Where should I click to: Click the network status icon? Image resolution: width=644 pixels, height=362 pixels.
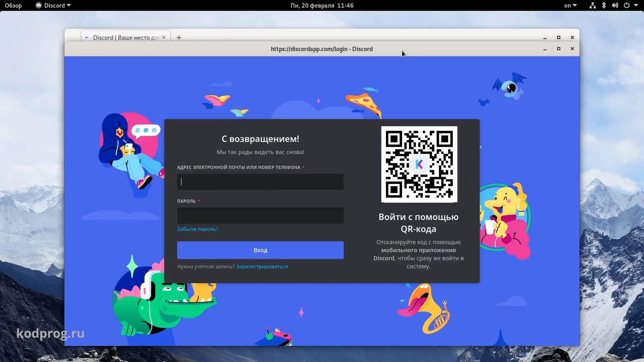pyautogui.click(x=593, y=5)
